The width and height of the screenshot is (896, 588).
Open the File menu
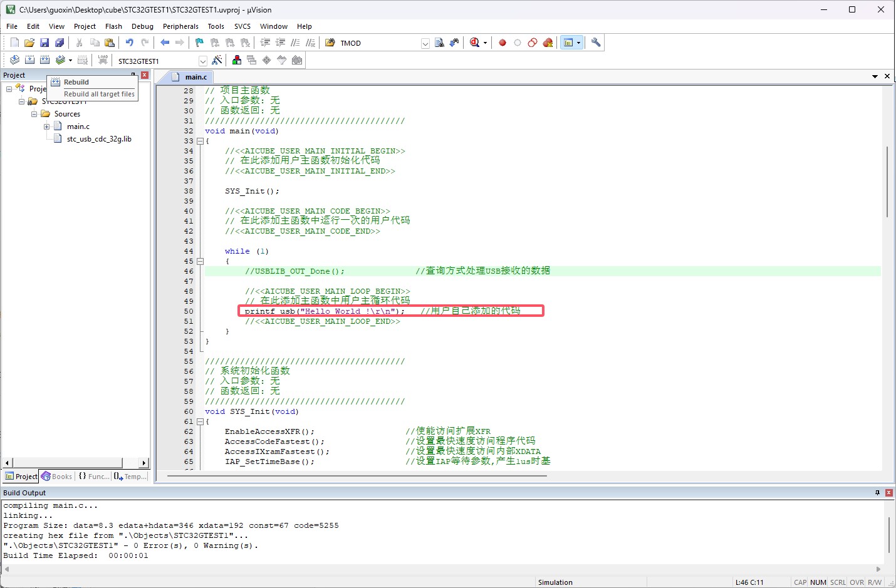coord(12,26)
